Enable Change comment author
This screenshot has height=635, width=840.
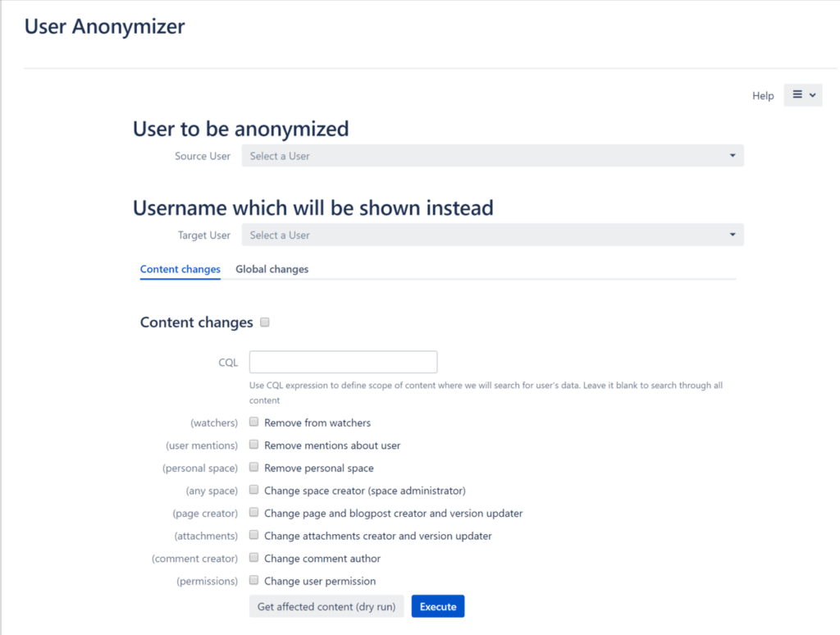click(x=254, y=557)
